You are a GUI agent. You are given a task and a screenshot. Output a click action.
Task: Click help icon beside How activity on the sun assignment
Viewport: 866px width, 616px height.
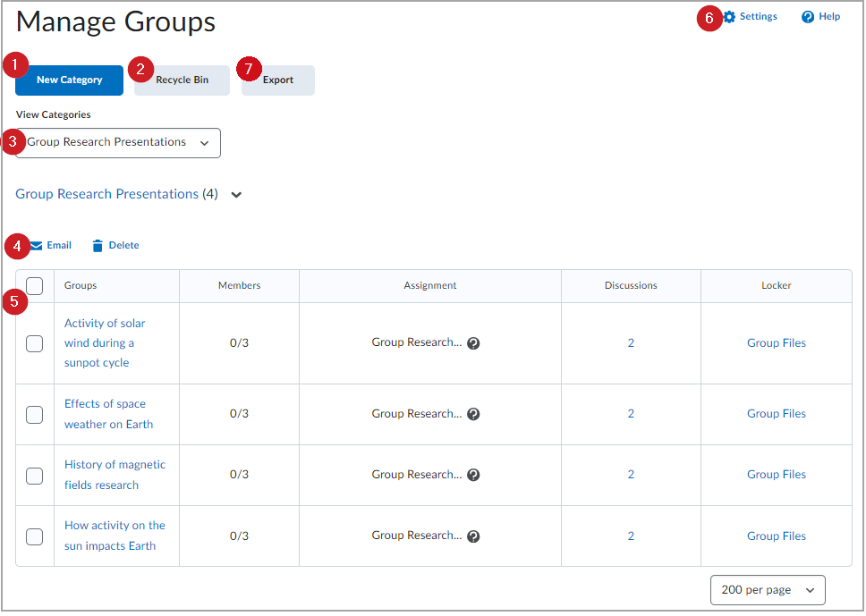[x=473, y=536]
